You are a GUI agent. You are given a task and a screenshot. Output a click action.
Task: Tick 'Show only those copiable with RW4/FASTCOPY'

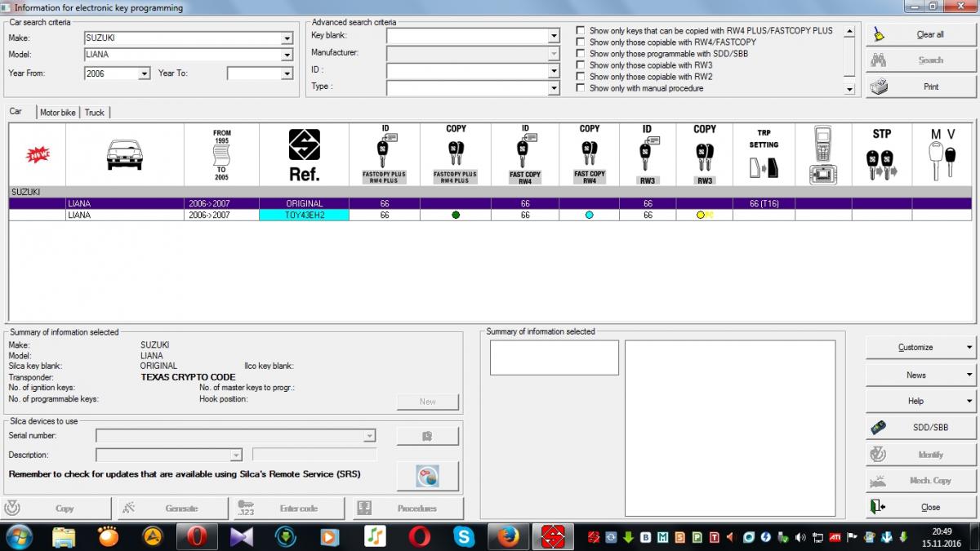click(x=580, y=42)
